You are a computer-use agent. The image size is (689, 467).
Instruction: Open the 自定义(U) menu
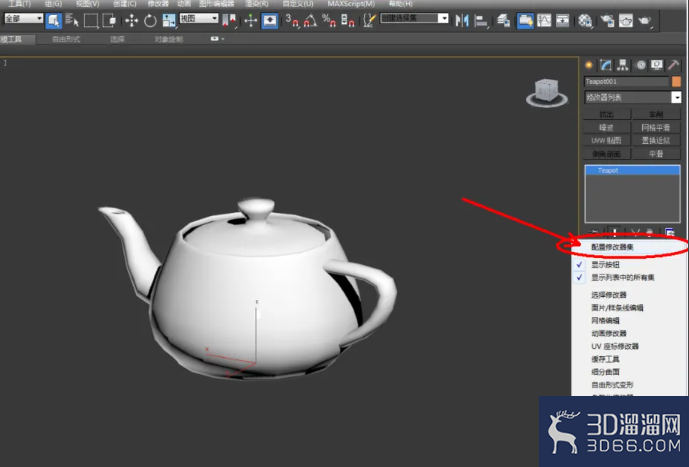(298, 4)
